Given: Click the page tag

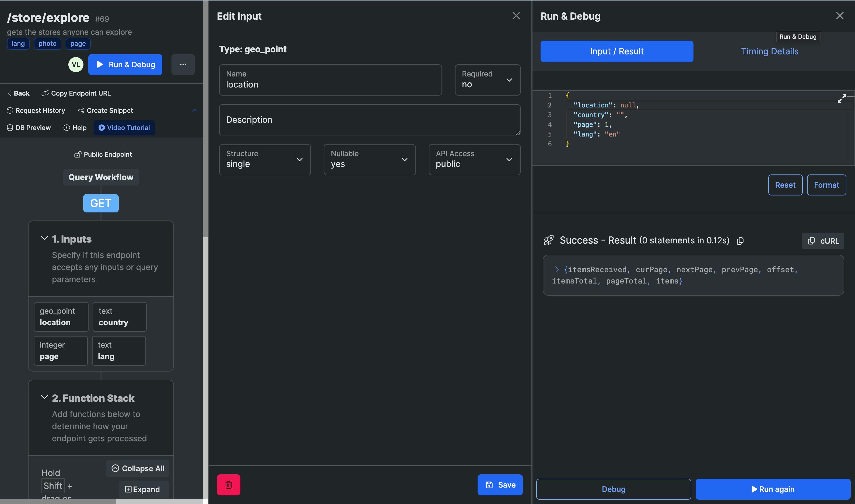Looking at the screenshot, I should coord(78,43).
